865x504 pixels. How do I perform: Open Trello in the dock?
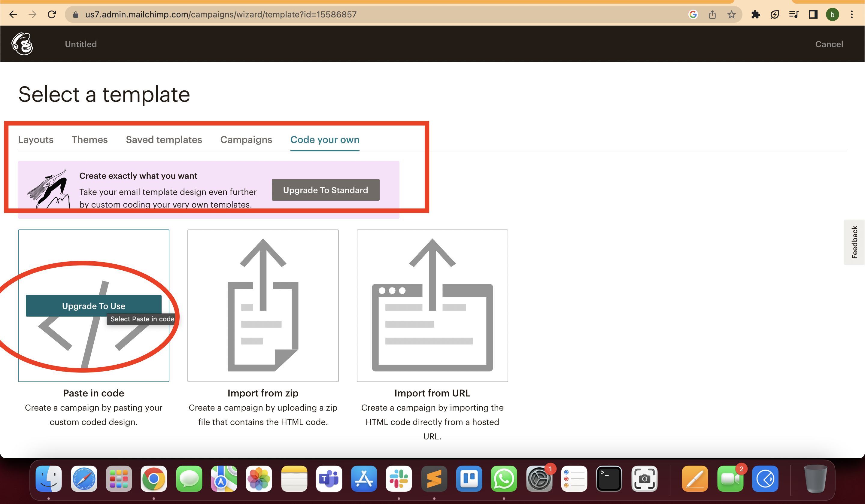[x=469, y=478]
